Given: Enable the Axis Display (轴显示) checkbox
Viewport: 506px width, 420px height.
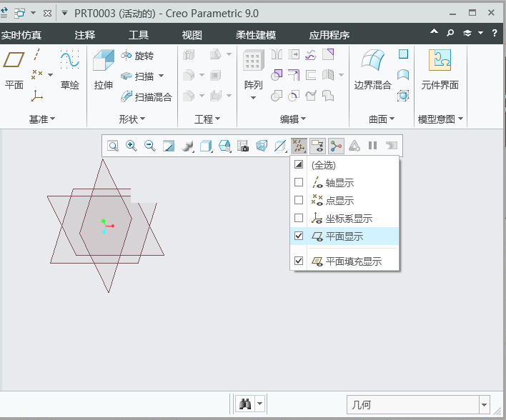Looking at the screenshot, I should (x=299, y=182).
